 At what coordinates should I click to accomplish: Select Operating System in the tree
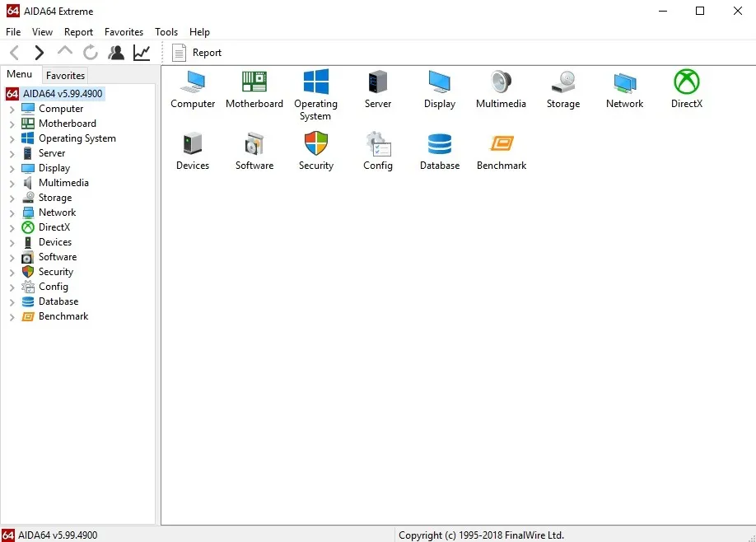click(x=77, y=138)
